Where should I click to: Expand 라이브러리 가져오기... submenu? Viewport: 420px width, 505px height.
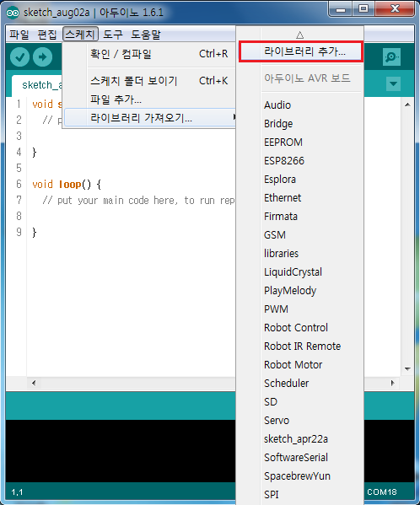pyautogui.click(x=150, y=118)
